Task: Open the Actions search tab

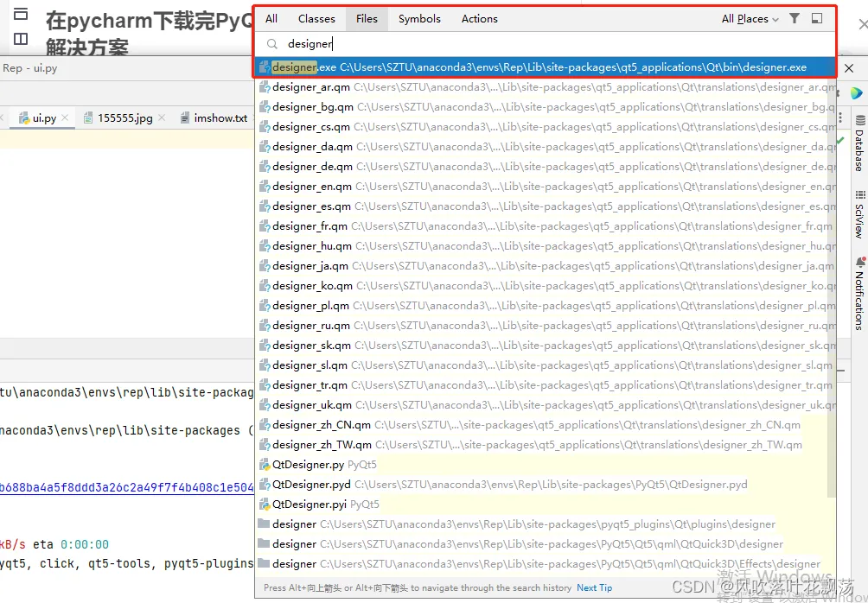Action: (x=480, y=19)
